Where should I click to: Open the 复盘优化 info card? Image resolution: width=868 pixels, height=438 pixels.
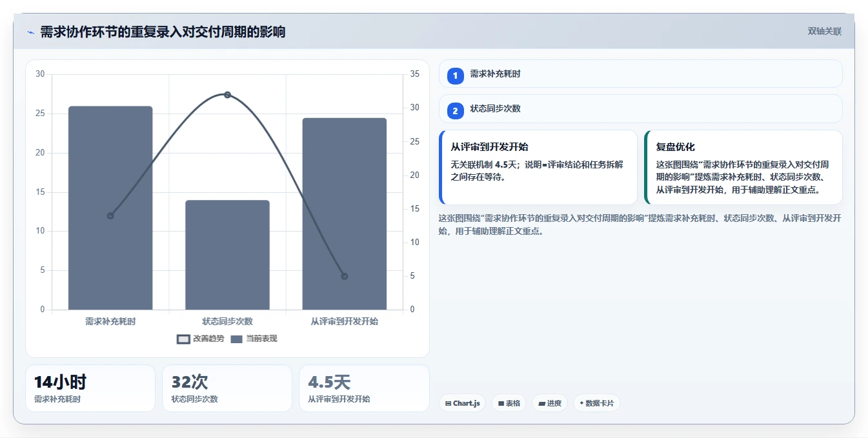(743, 167)
